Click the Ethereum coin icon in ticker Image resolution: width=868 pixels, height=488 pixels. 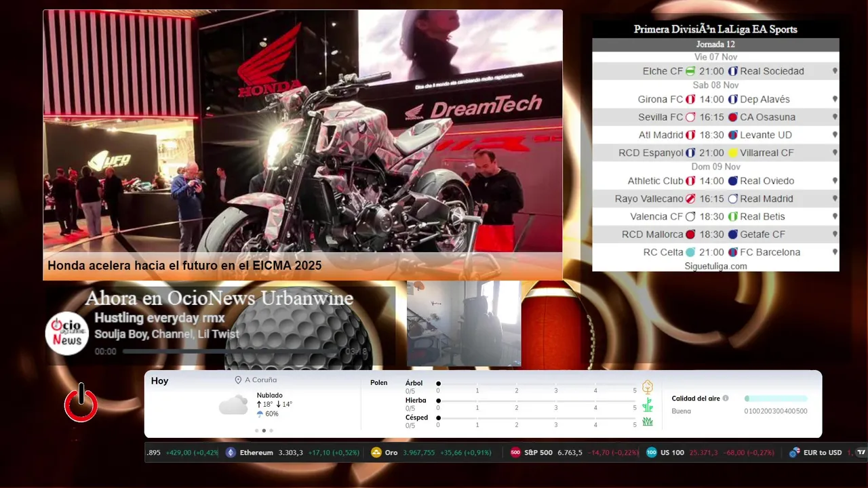coord(231,453)
